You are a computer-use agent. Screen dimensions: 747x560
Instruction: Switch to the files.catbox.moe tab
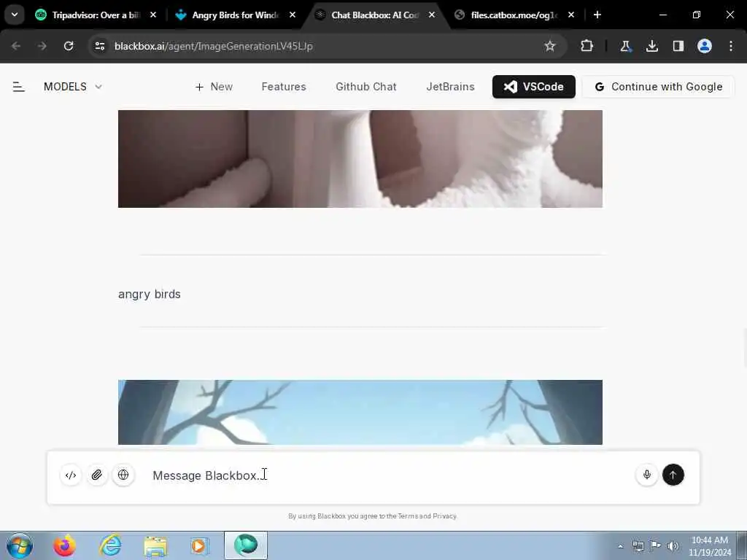pos(514,15)
